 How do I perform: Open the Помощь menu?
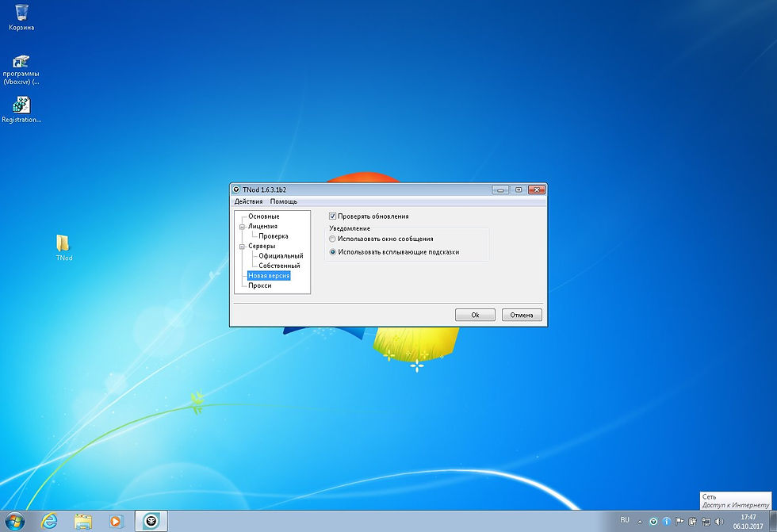coord(284,201)
